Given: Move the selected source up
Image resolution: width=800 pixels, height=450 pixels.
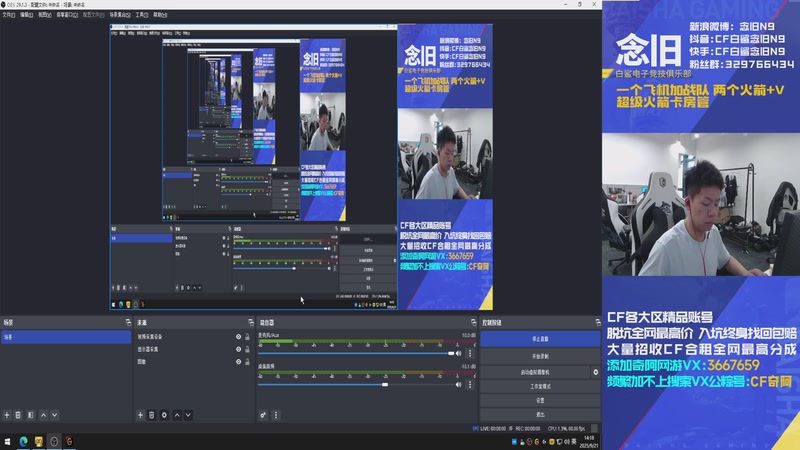Looking at the screenshot, I should pos(177,415).
